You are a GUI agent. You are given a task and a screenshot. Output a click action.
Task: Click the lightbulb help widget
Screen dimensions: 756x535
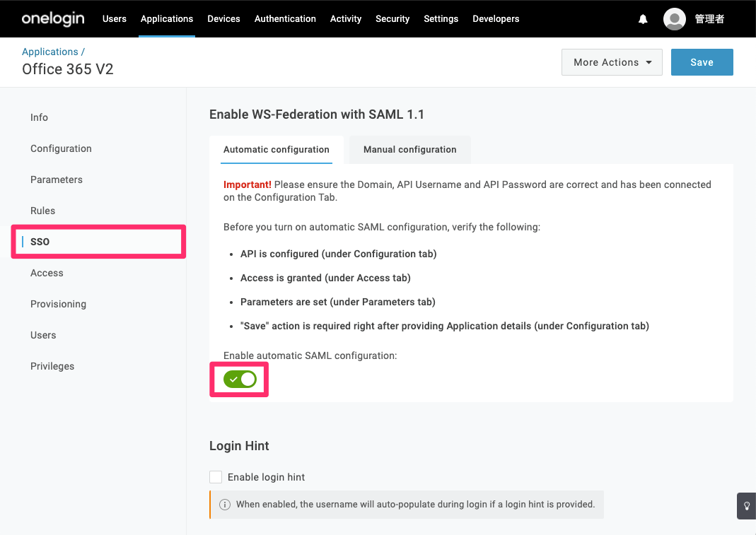pyautogui.click(x=746, y=506)
